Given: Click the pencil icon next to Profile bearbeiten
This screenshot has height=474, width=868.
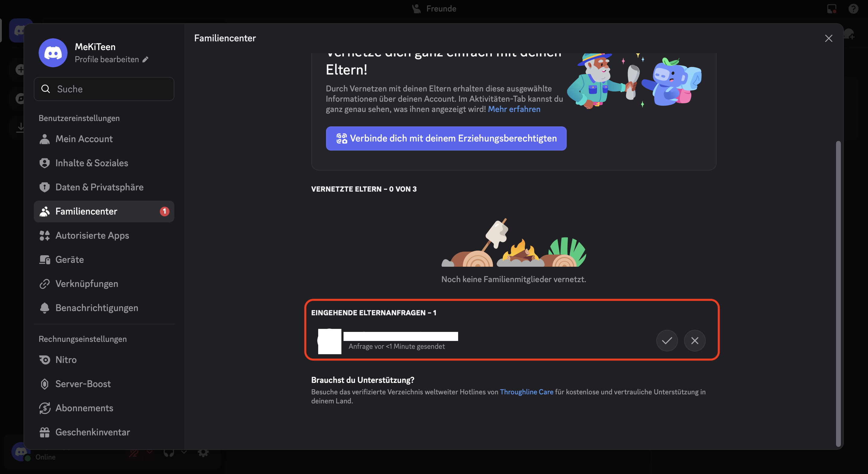Looking at the screenshot, I should 145,59.
